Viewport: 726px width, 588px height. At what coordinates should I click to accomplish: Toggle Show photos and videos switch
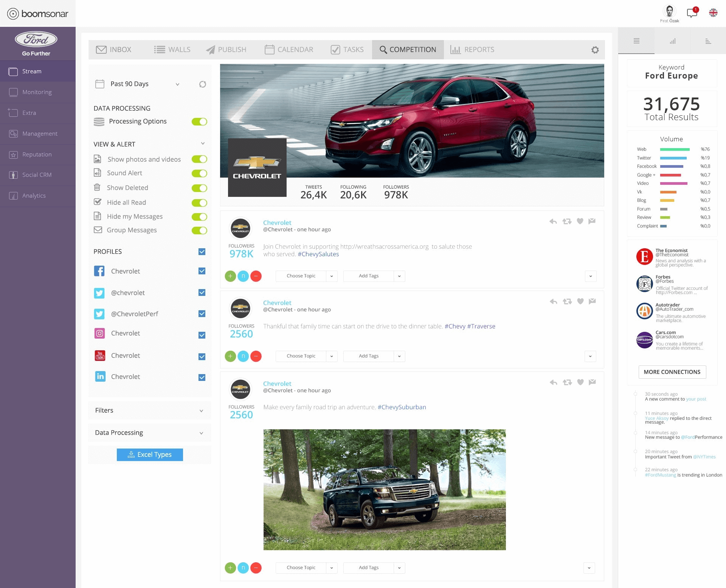point(199,159)
